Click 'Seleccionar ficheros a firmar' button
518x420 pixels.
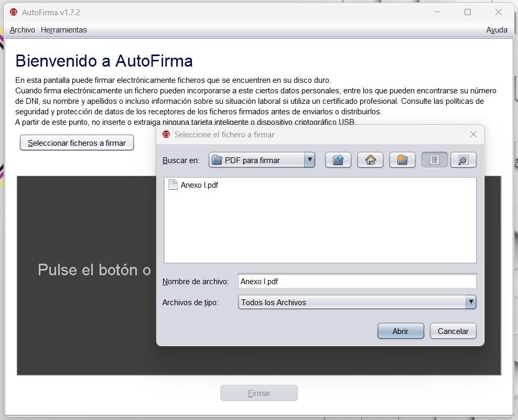[77, 143]
